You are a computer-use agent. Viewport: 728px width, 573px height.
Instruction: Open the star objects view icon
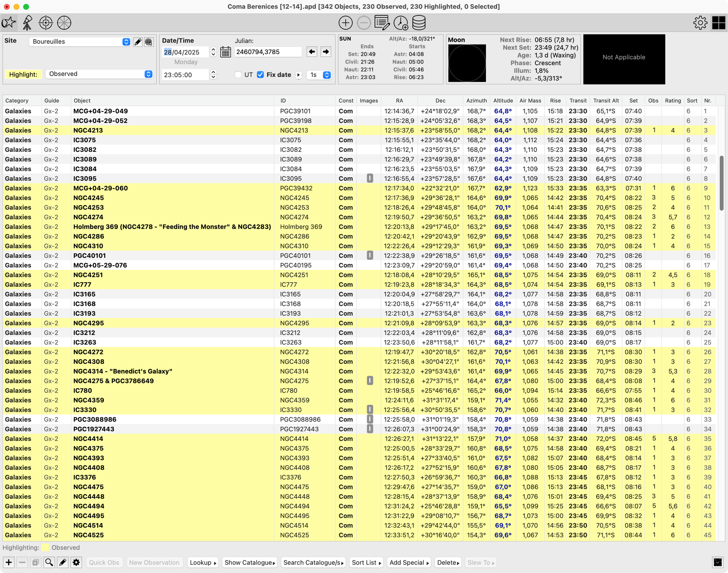click(9, 23)
